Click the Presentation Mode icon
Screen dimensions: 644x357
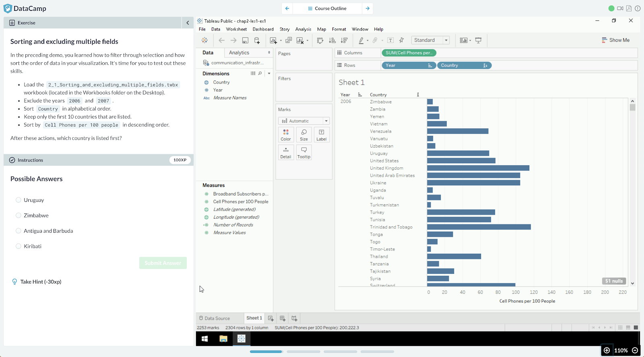coord(478,40)
